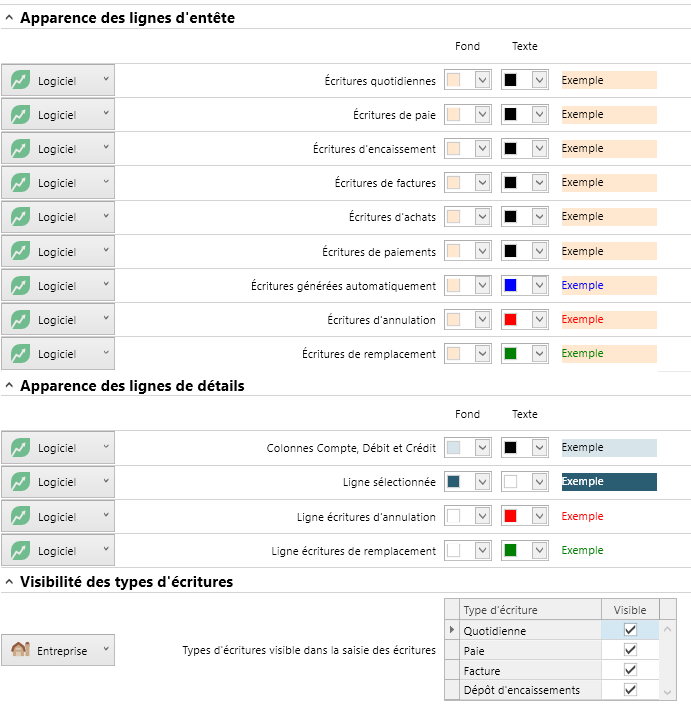Click Logiciel icon for Ligne écritures de remplacement
The image size is (691, 704).
point(21,550)
